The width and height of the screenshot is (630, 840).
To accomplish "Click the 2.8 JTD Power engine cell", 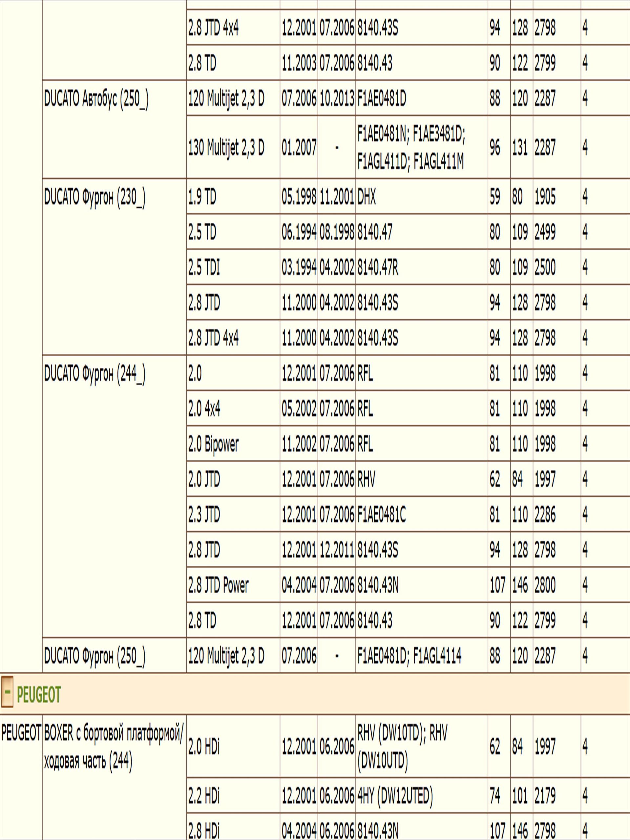I will pos(233,585).
